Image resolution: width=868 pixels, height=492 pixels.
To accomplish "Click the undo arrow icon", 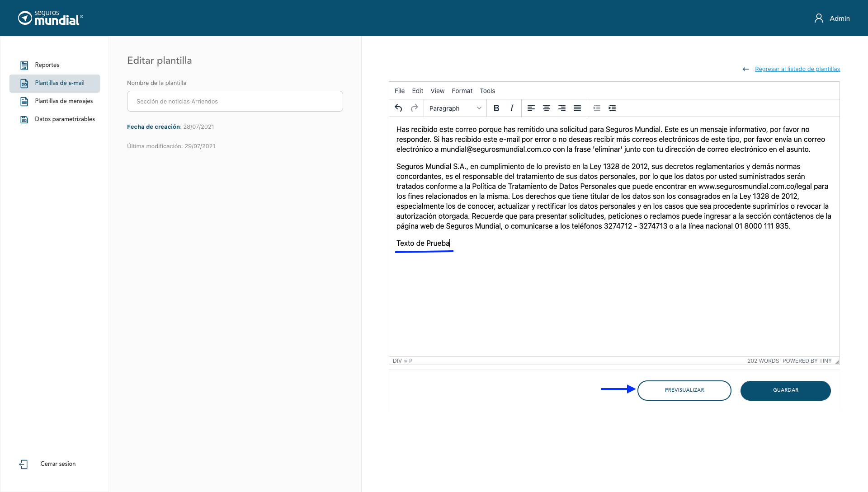I will point(398,108).
